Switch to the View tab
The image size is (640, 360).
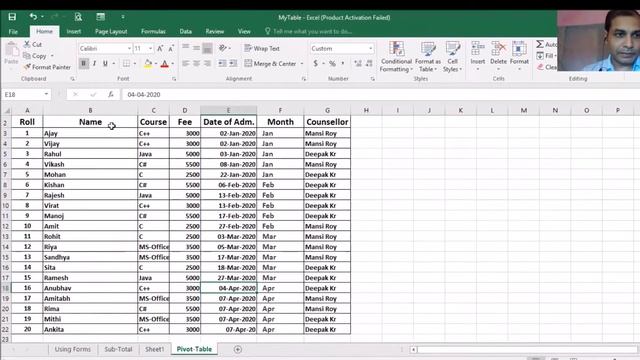(244, 31)
